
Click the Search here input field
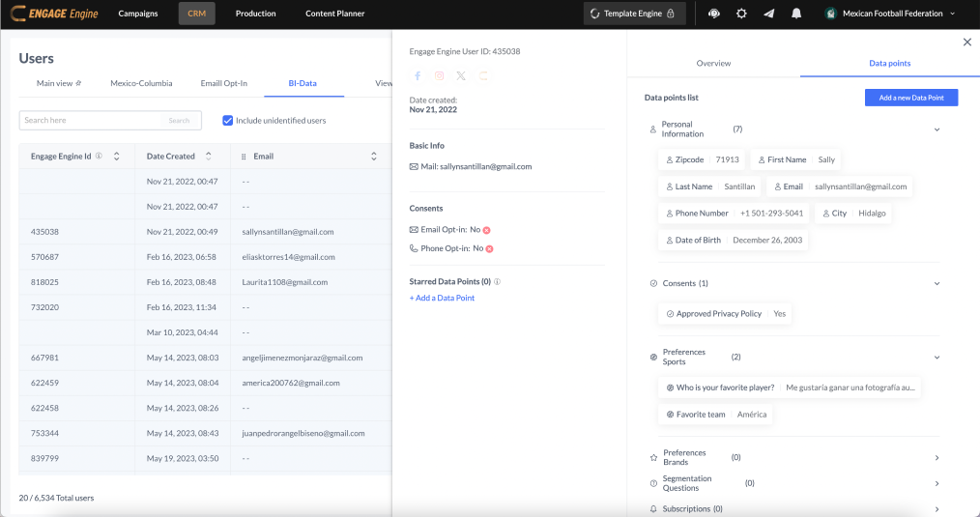pyautogui.click(x=91, y=120)
